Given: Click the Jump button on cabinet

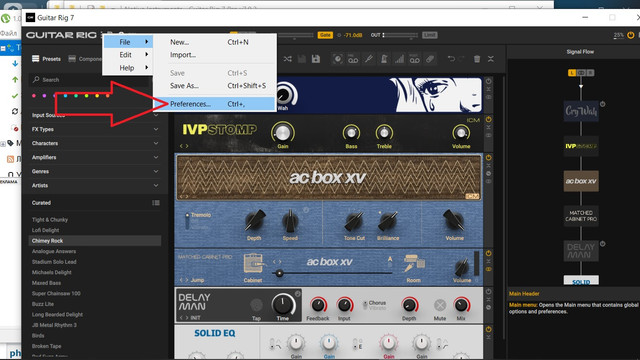Looking at the screenshot, I should pos(197,280).
